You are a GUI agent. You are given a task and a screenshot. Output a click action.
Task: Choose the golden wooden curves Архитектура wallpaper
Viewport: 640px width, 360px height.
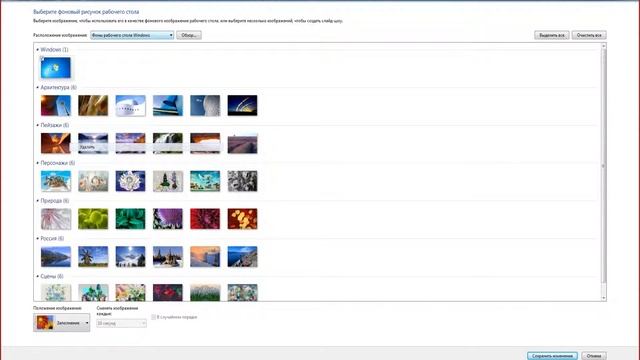(93, 105)
